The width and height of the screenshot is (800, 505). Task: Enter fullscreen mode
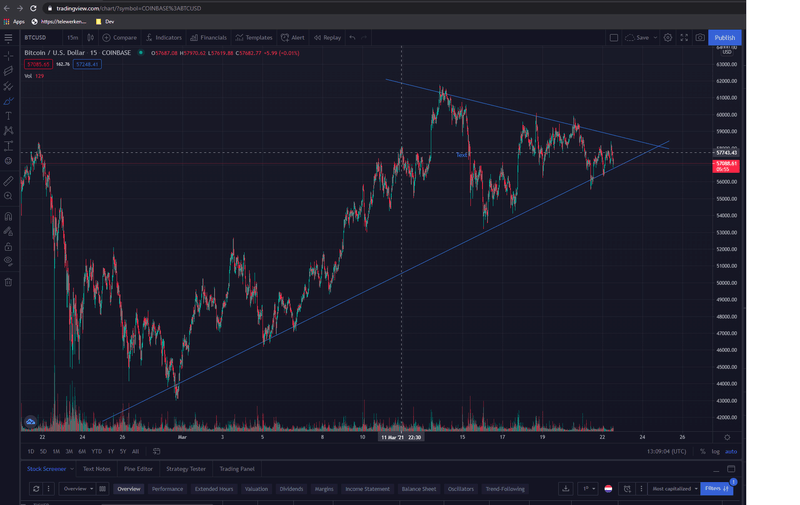pyautogui.click(x=684, y=38)
